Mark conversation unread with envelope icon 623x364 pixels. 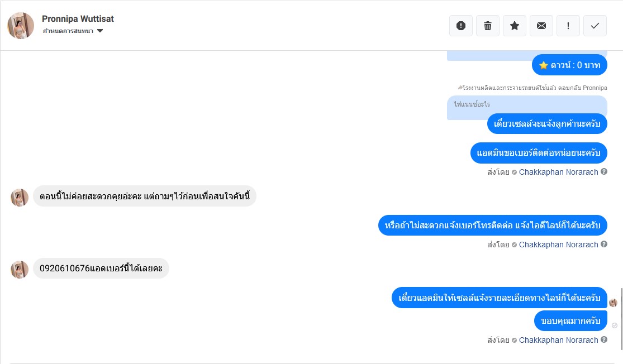pyautogui.click(x=541, y=26)
